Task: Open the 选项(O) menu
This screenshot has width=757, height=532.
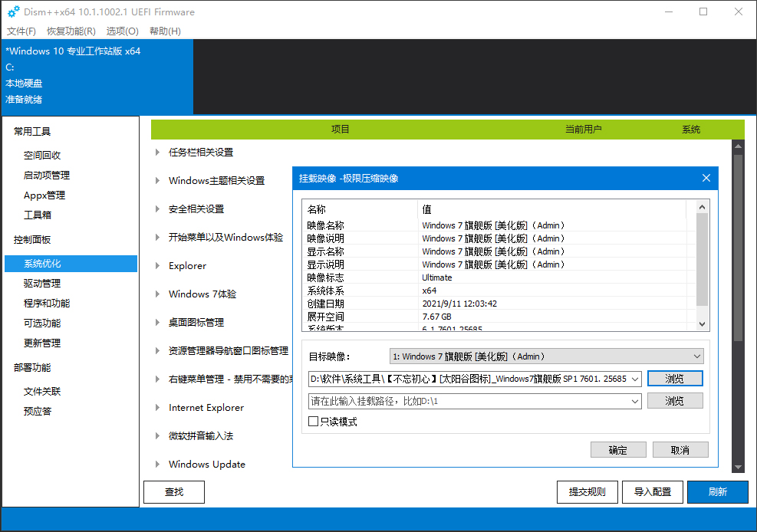Action: pyautogui.click(x=122, y=31)
